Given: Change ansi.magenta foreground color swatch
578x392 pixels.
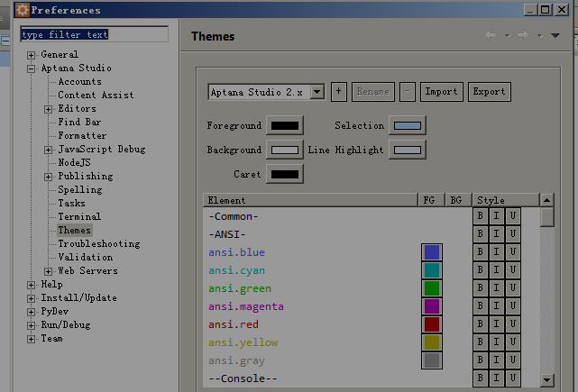Looking at the screenshot, I should pyautogui.click(x=432, y=306).
